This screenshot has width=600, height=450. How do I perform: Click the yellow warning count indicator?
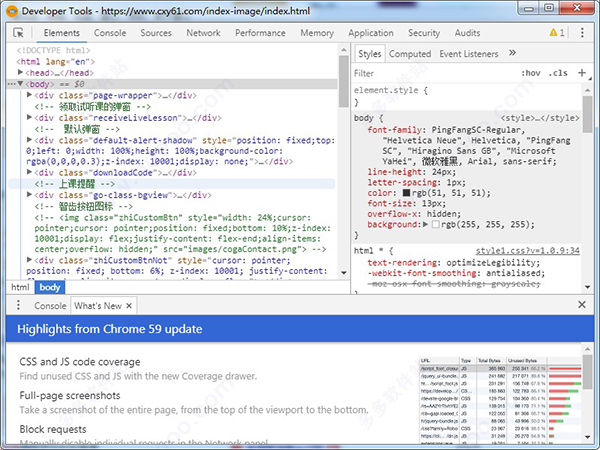(x=557, y=33)
